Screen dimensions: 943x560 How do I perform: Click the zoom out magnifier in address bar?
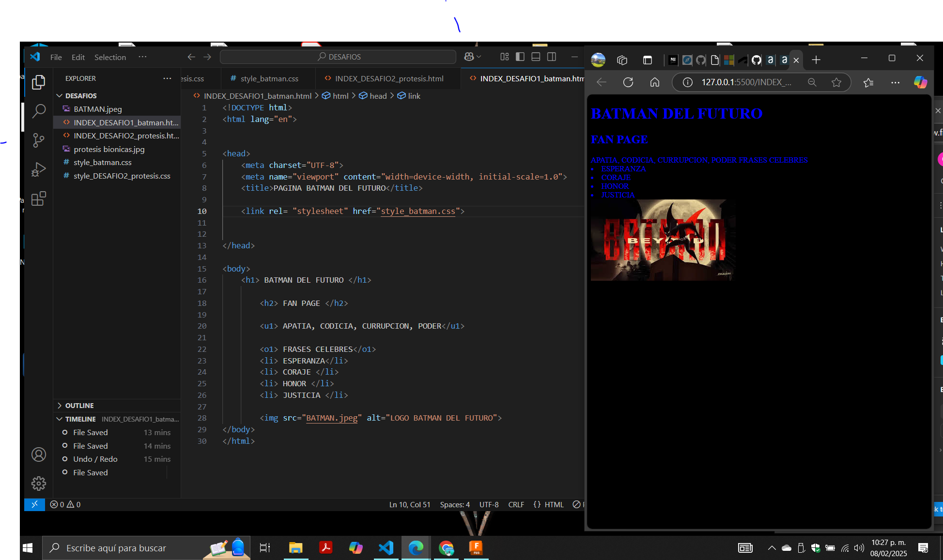click(812, 82)
